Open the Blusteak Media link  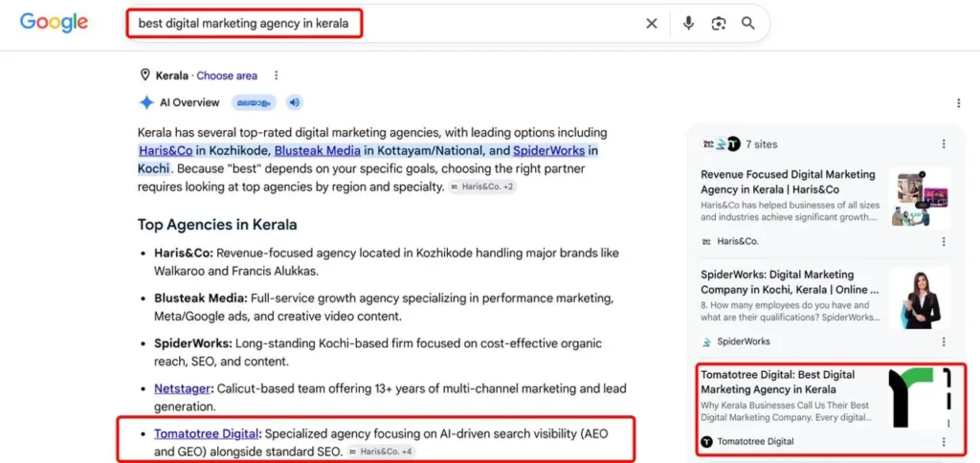coord(318,150)
